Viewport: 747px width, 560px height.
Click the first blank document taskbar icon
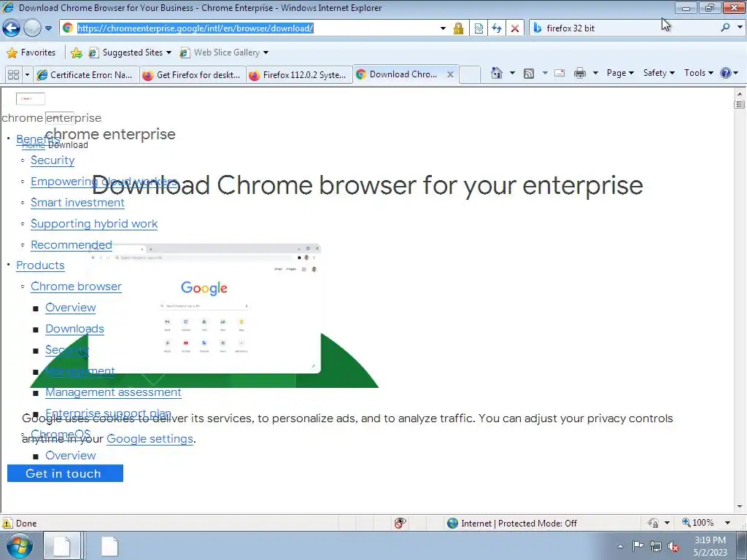61,546
